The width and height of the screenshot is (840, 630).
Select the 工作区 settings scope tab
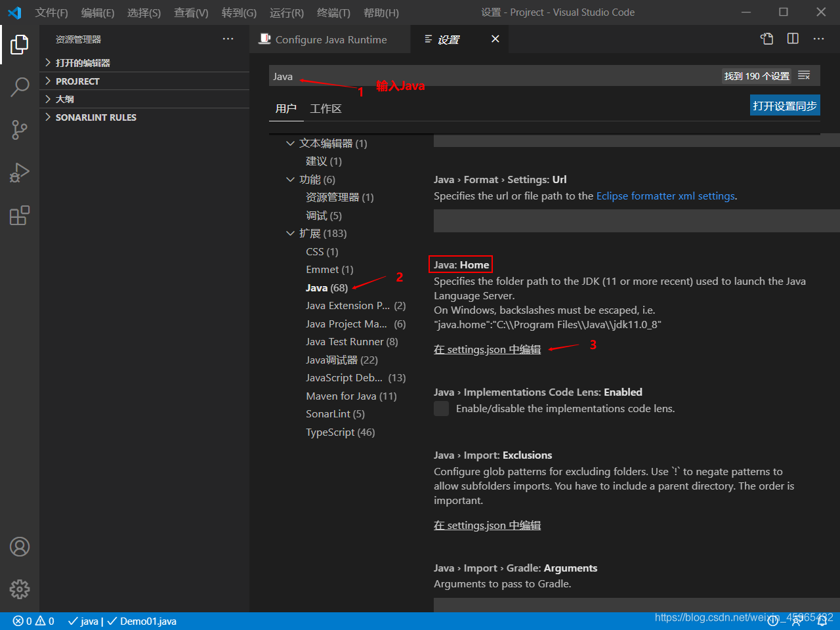pos(325,108)
